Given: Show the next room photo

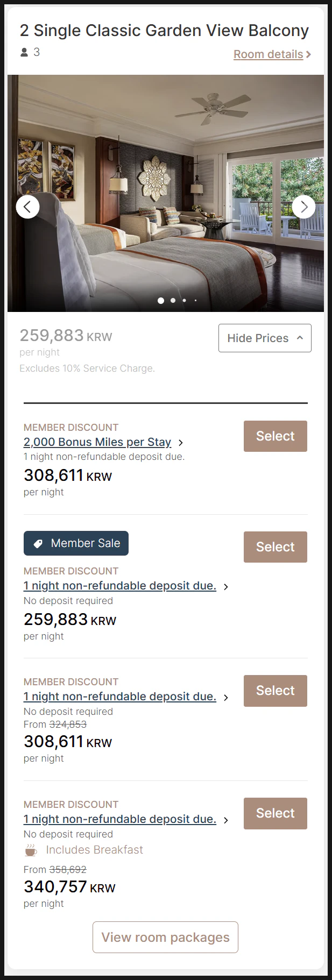Looking at the screenshot, I should tap(304, 207).
